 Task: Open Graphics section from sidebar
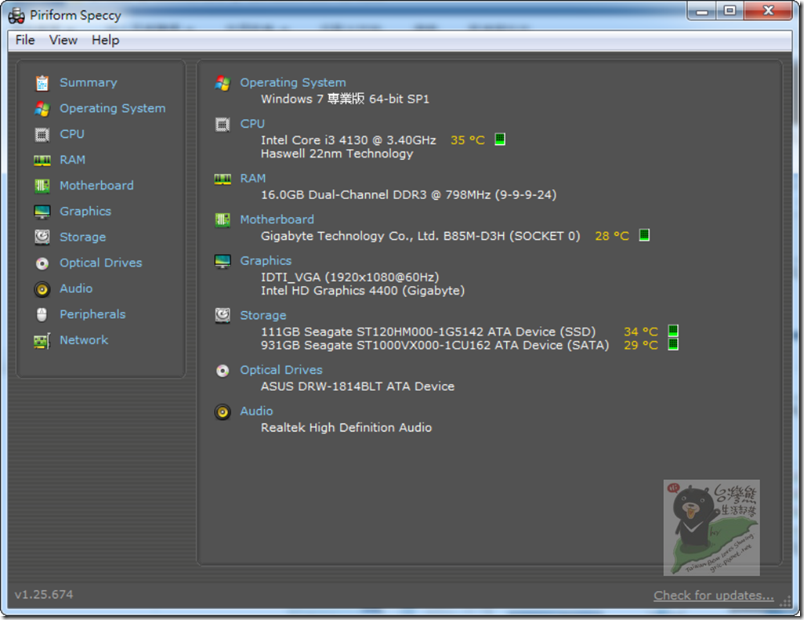tap(85, 211)
